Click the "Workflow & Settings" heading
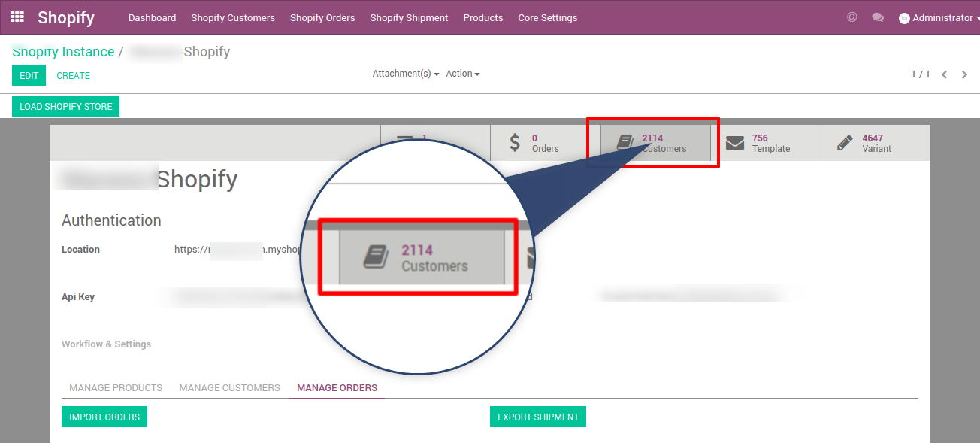Screen dimensions: 980x443 click(x=106, y=344)
